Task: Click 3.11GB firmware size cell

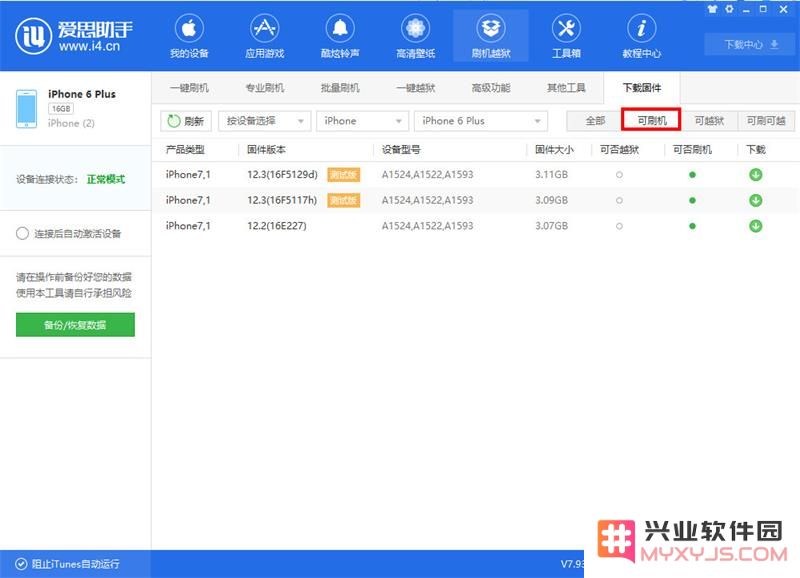Action: tap(552, 174)
